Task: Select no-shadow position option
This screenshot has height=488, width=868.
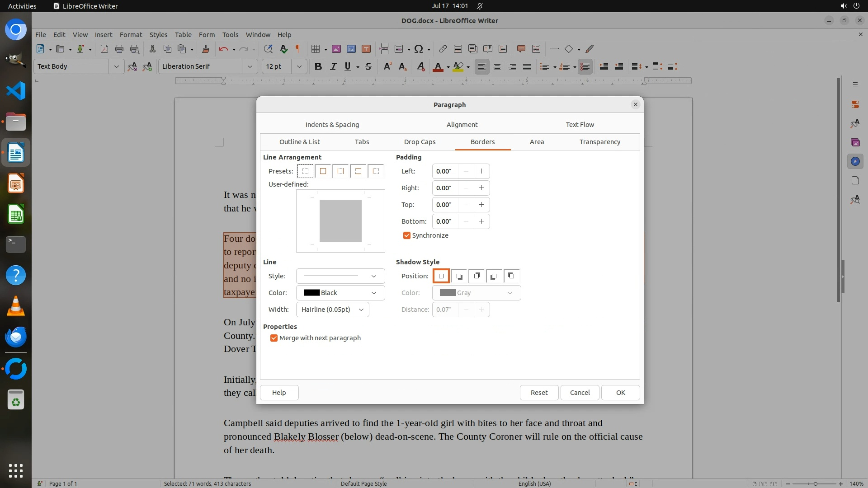Action: click(x=441, y=276)
